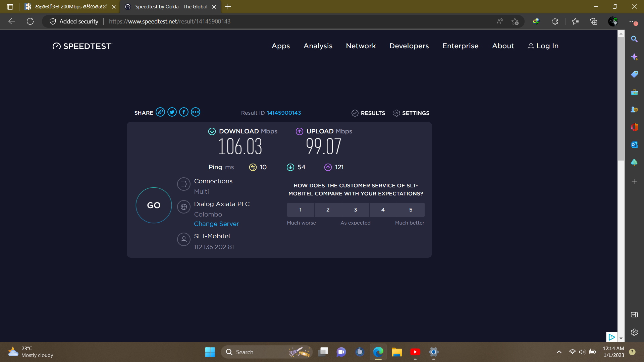Open the Windows Start menu
The image size is (644, 362).
[x=210, y=352]
